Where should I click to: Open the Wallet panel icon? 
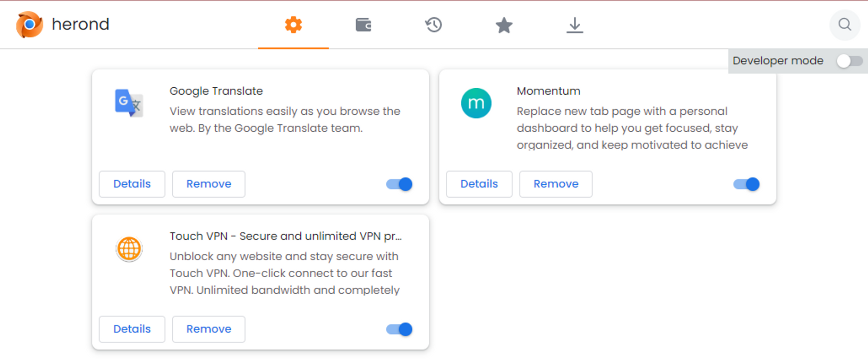(364, 25)
